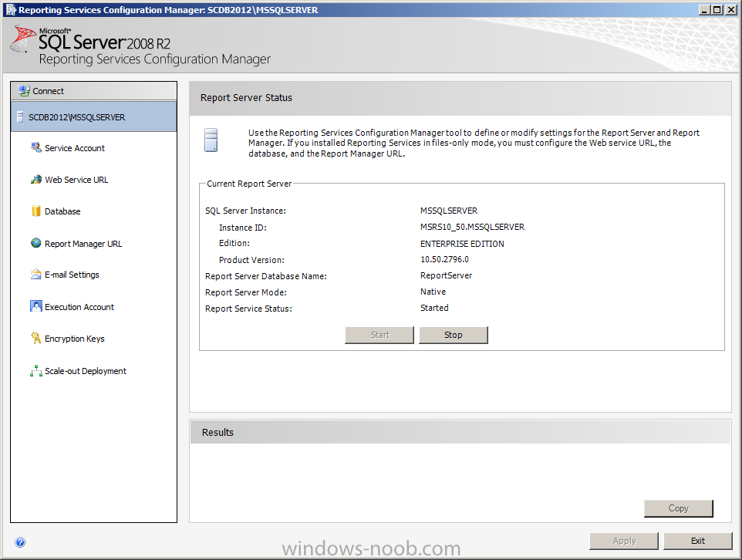The width and height of the screenshot is (742, 560).
Task: Exit the configuration manager
Action: pyautogui.click(x=698, y=541)
